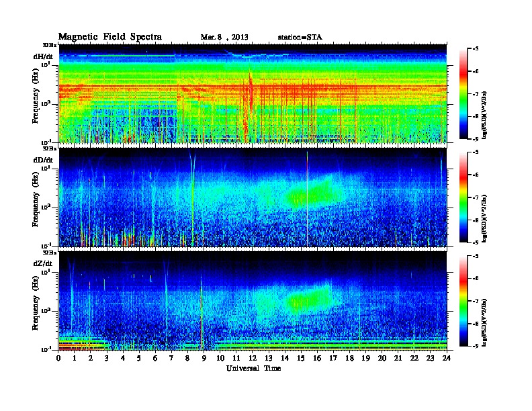Click the "Magnetic Field Spectra" title

tap(110, 37)
